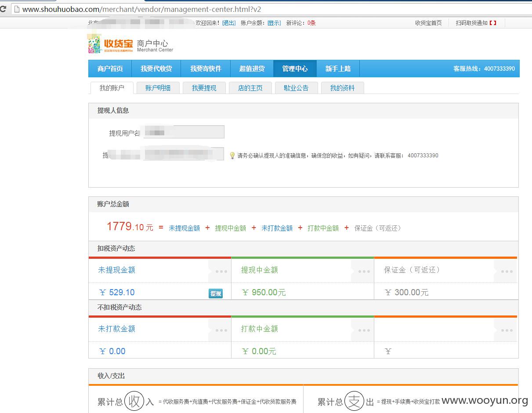Click the 收货宝首页 top link

[x=428, y=23]
